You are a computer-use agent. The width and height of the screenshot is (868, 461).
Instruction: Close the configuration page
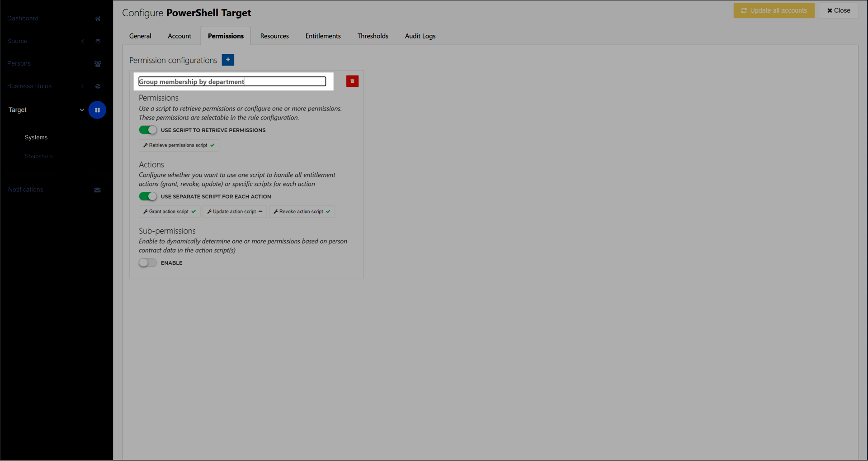pos(839,10)
